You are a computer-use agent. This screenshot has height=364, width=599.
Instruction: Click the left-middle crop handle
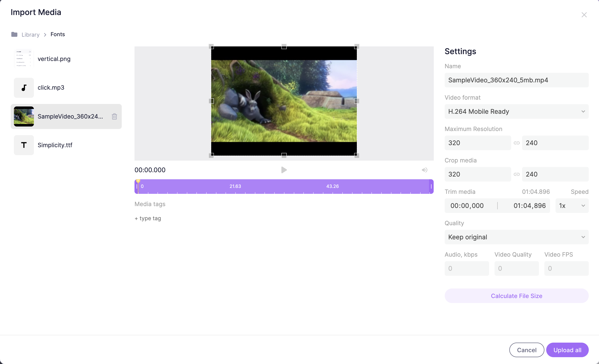(211, 101)
